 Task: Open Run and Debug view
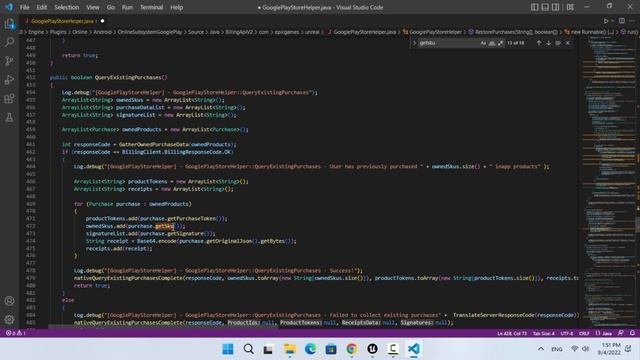9,80
